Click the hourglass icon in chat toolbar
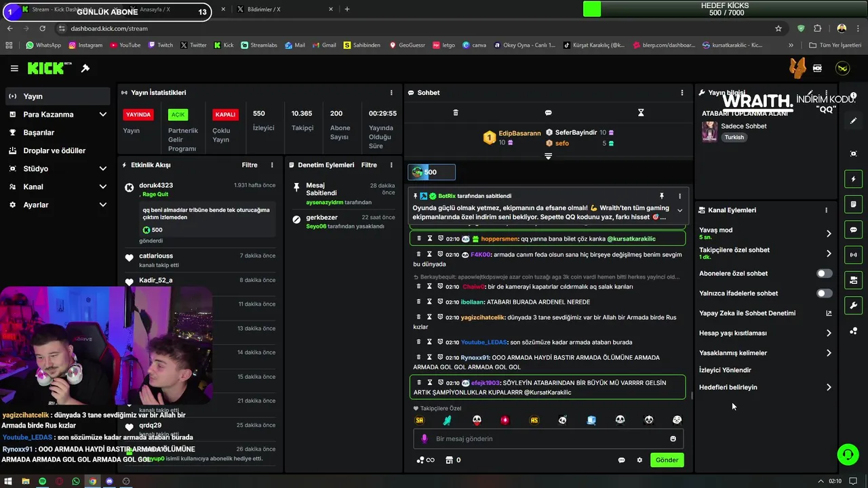Screen dimensions: 868x488 point(641,113)
